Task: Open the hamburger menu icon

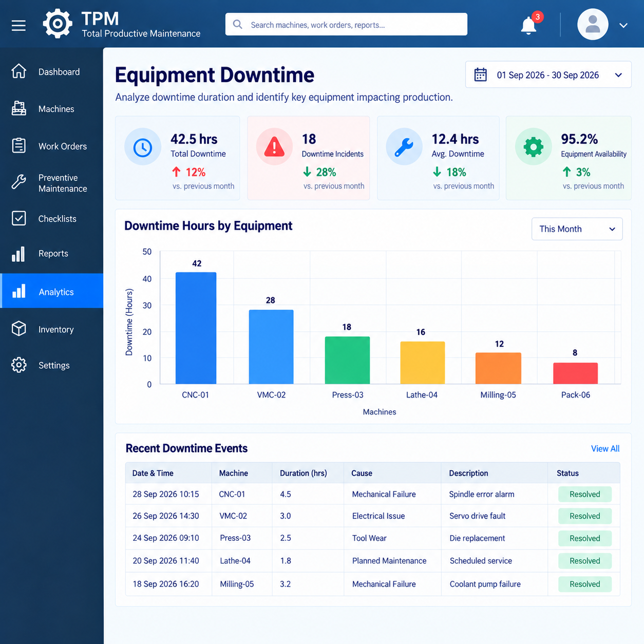Action: pos(18,25)
